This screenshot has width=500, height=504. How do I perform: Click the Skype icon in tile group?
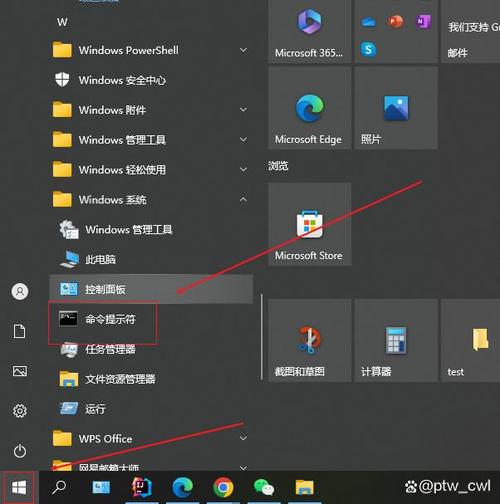click(368, 50)
